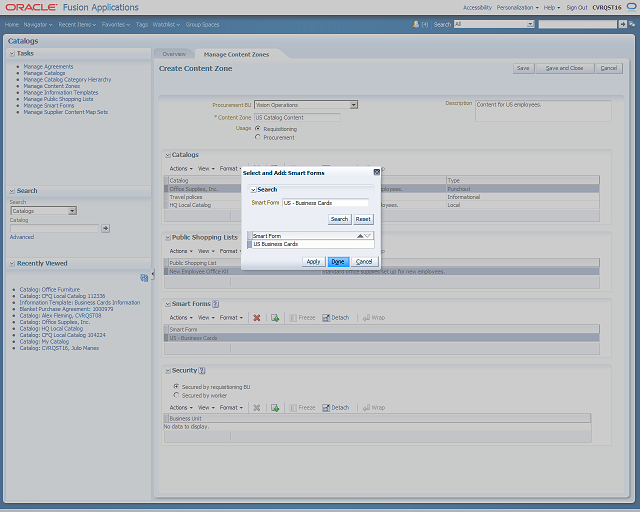Collapse the Tasks panel

pyautogui.click(x=12, y=53)
